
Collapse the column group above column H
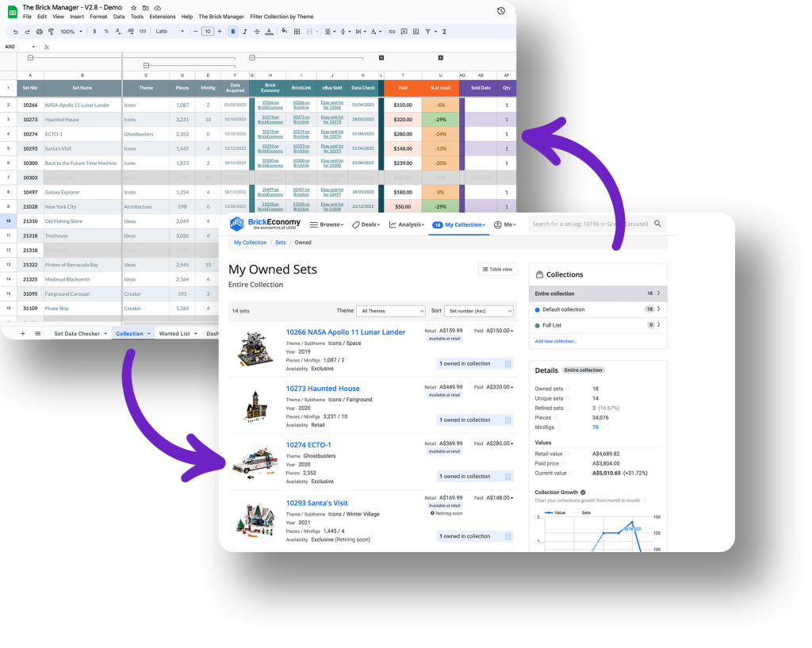coord(252,57)
